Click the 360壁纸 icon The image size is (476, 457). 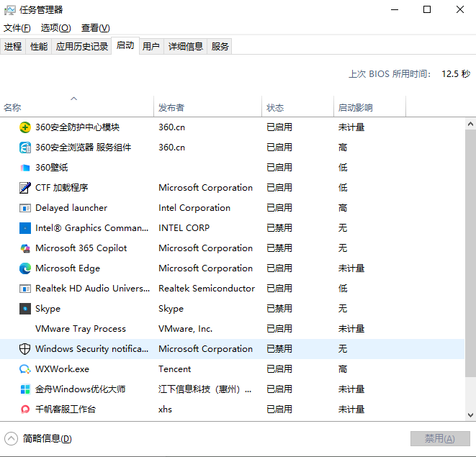click(x=25, y=168)
